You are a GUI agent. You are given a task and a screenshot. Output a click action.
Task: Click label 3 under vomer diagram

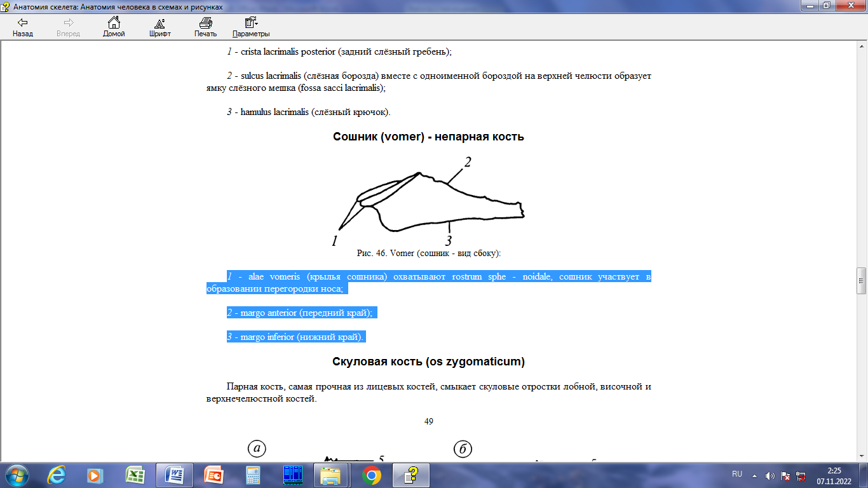click(449, 241)
